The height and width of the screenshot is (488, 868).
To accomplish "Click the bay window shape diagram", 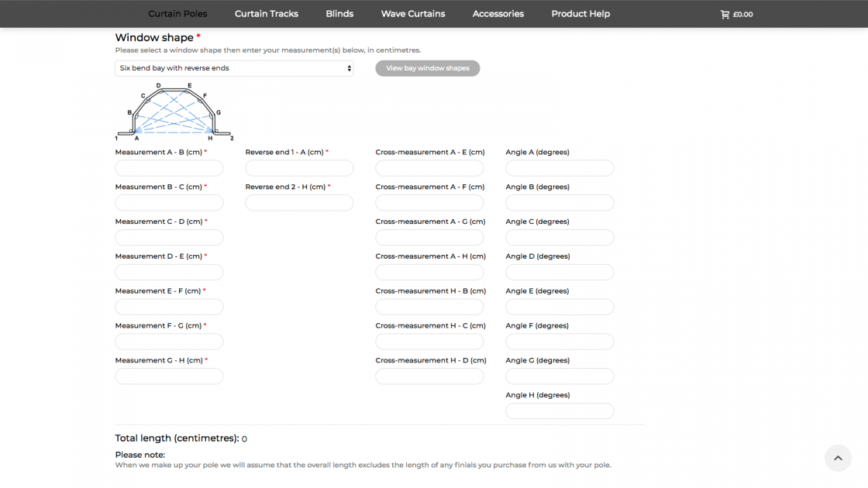I will tap(174, 112).
